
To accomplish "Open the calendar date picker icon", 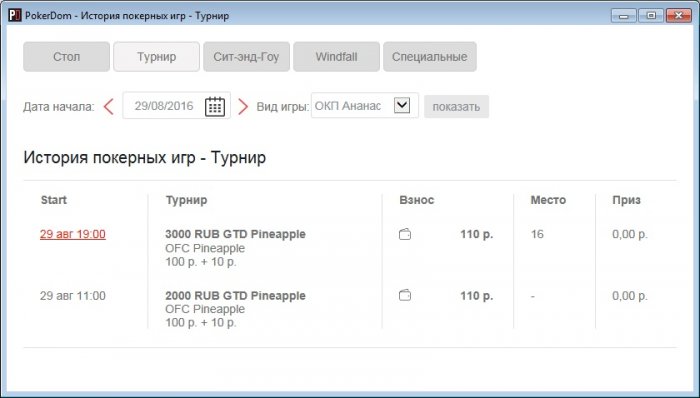I will 215,106.
